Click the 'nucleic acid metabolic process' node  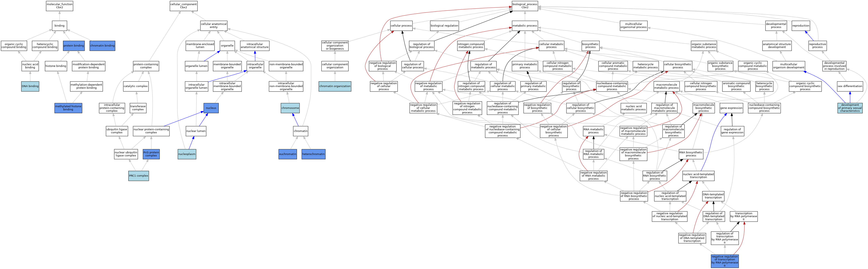point(633,108)
